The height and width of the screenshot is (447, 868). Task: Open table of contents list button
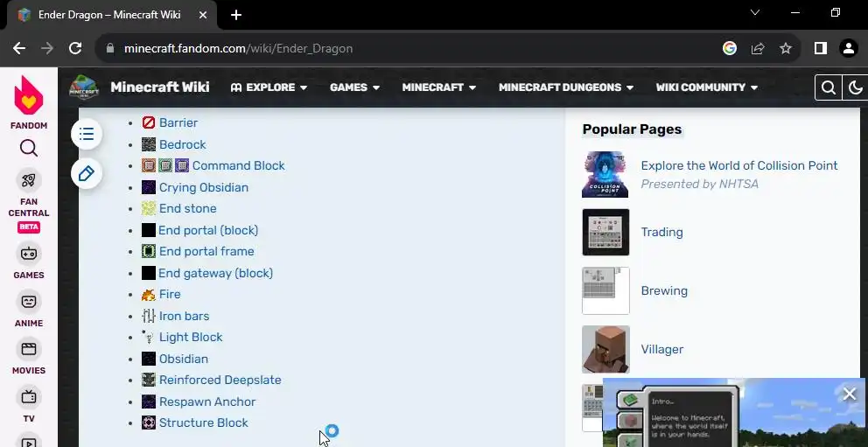tap(87, 134)
